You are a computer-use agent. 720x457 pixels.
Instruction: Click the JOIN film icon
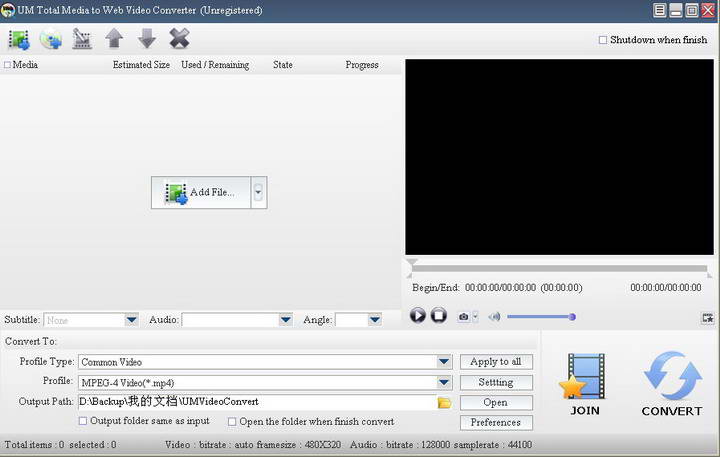pyautogui.click(x=584, y=378)
